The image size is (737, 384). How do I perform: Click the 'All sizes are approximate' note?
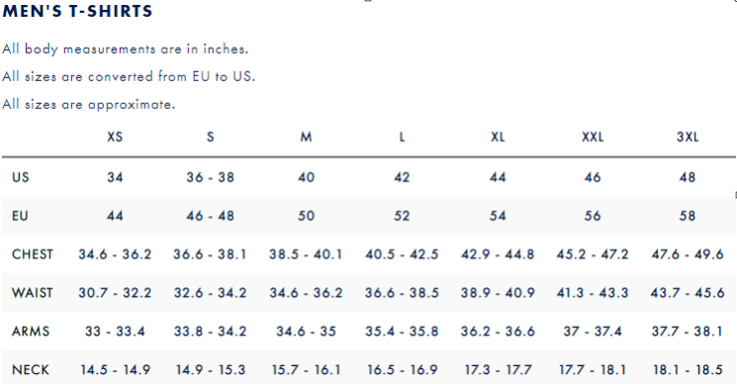coord(88,104)
